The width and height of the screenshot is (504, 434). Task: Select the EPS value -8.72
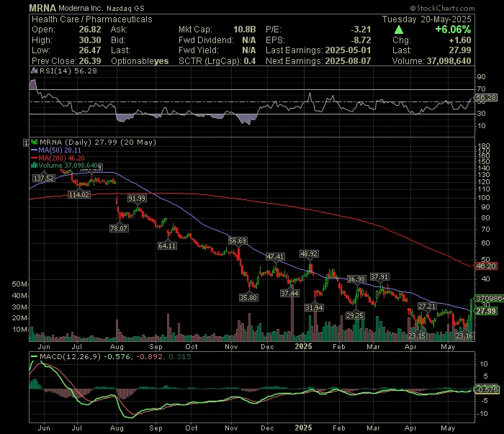[361, 40]
